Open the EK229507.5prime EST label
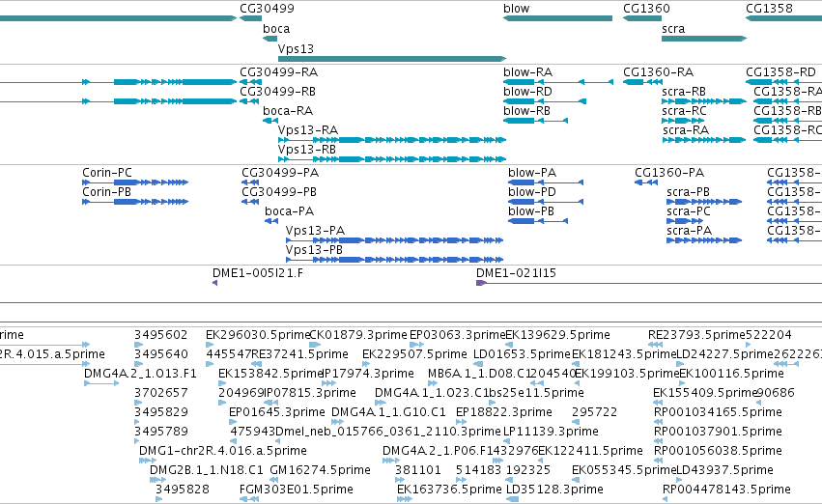Viewport: 822px width, 504px height. [414, 354]
